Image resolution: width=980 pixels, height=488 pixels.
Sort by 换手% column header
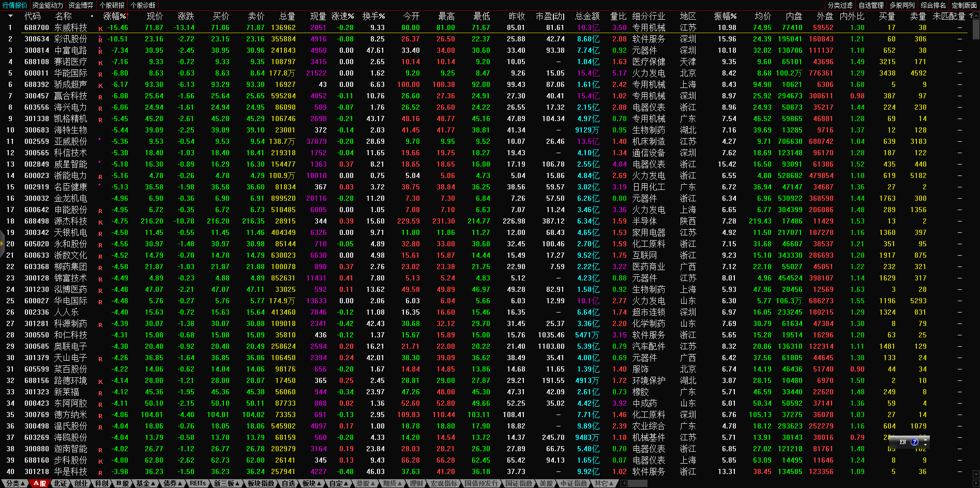coord(373,17)
